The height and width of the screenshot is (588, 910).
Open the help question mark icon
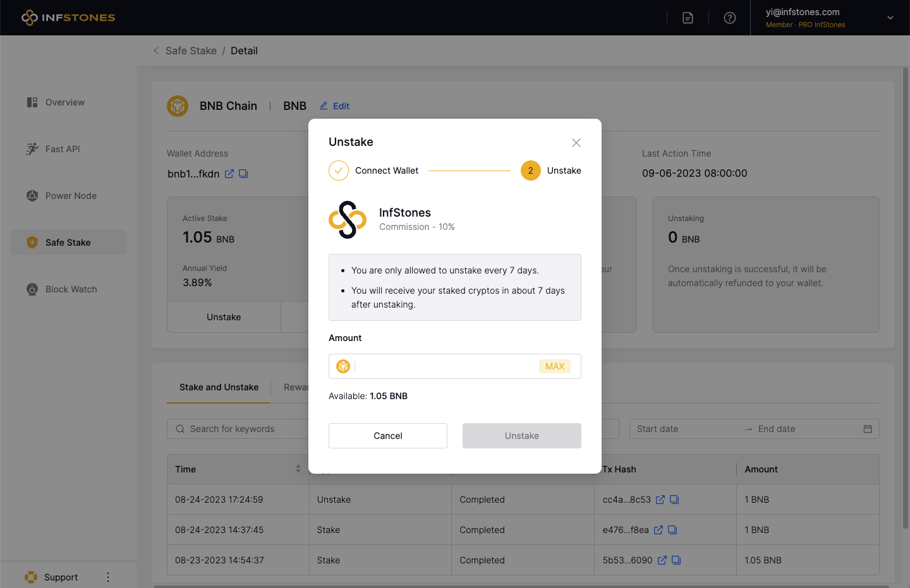(x=730, y=18)
